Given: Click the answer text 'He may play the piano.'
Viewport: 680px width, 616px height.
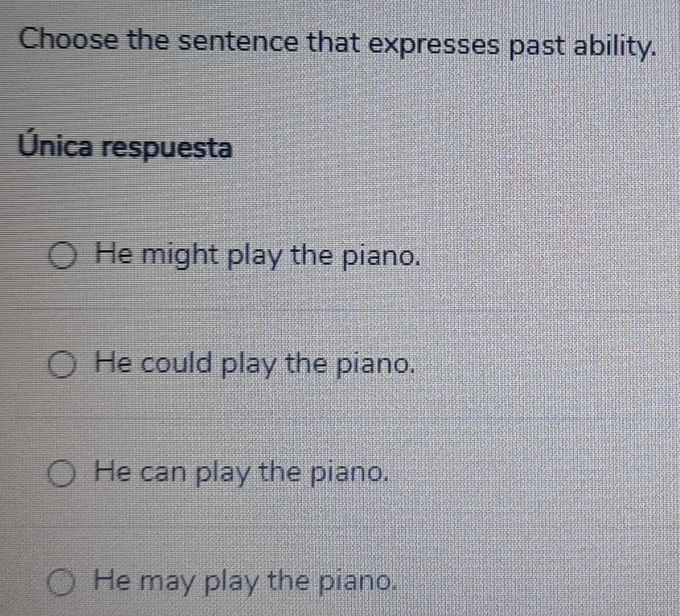Looking at the screenshot, I should pyautogui.click(x=247, y=582).
